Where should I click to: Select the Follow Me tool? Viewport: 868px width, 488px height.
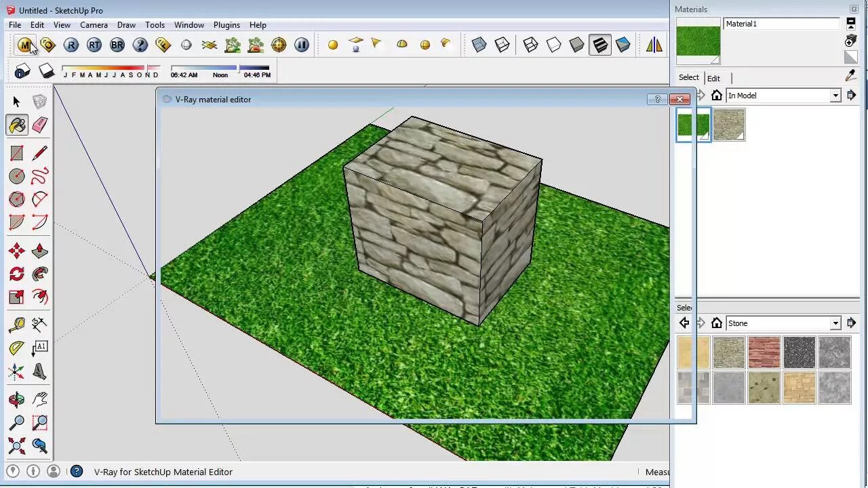40,274
